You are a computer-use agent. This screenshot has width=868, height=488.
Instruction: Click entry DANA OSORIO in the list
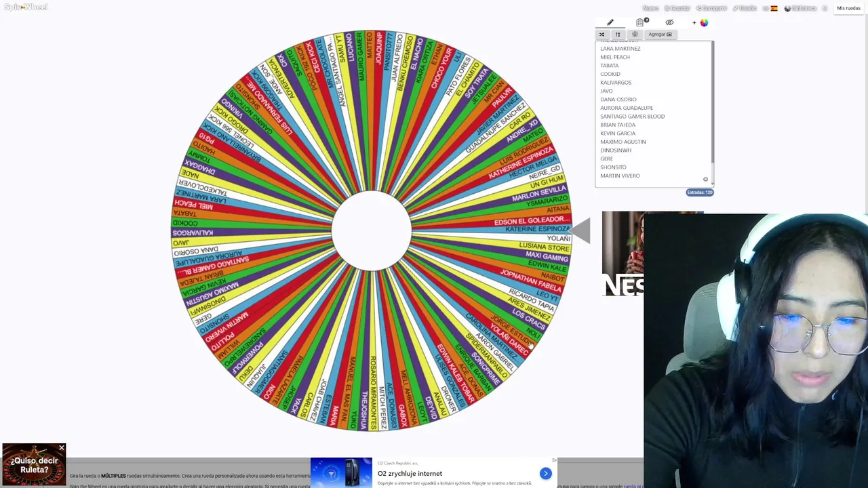(x=618, y=100)
